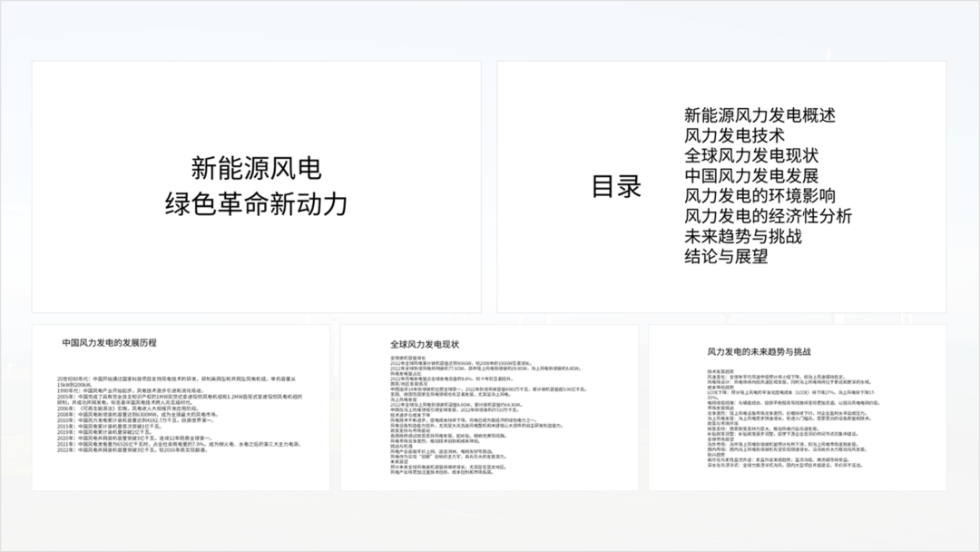Viewport: 980px width, 552px height.
Task: Click subheading 挑战与机遇
Action: pyautogui.click(x=401, y=447)
